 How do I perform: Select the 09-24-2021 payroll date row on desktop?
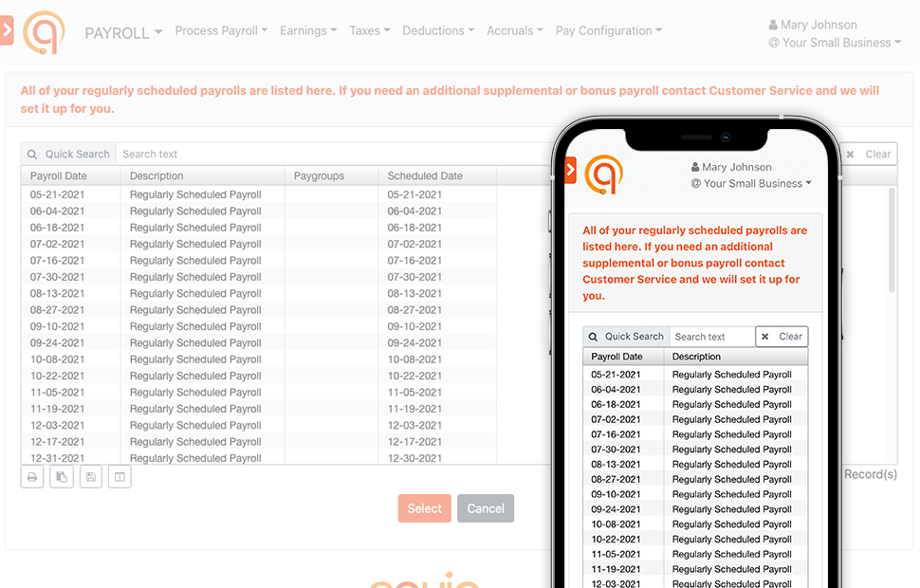(287, 342)
